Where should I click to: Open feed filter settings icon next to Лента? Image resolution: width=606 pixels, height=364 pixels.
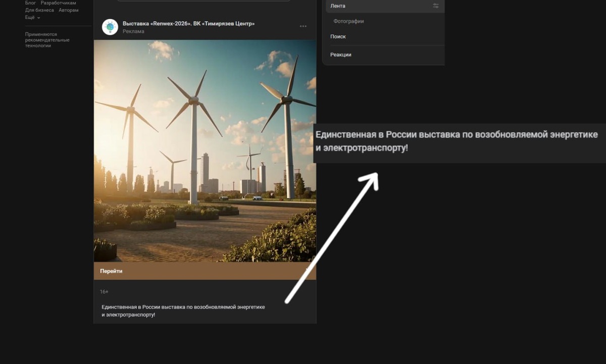coord(436,6)
